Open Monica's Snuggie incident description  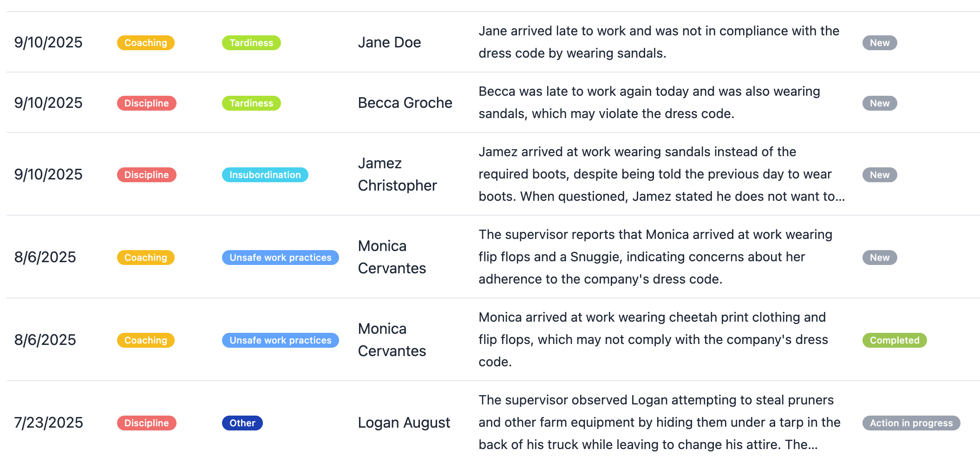pyautogui.click(x=655, y=257)
